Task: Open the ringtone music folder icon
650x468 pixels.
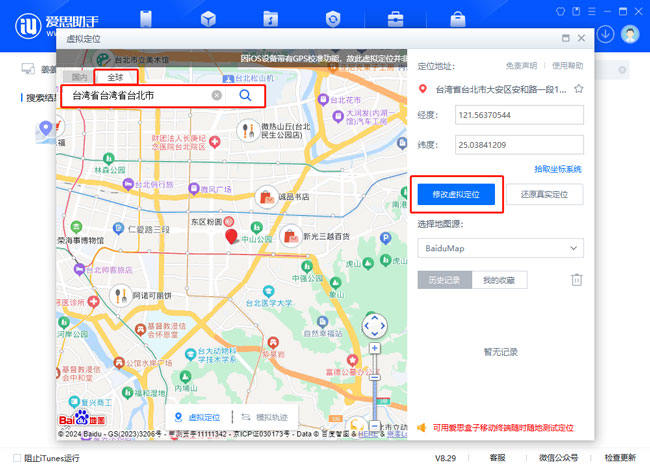Action: [x=271, y=19]
